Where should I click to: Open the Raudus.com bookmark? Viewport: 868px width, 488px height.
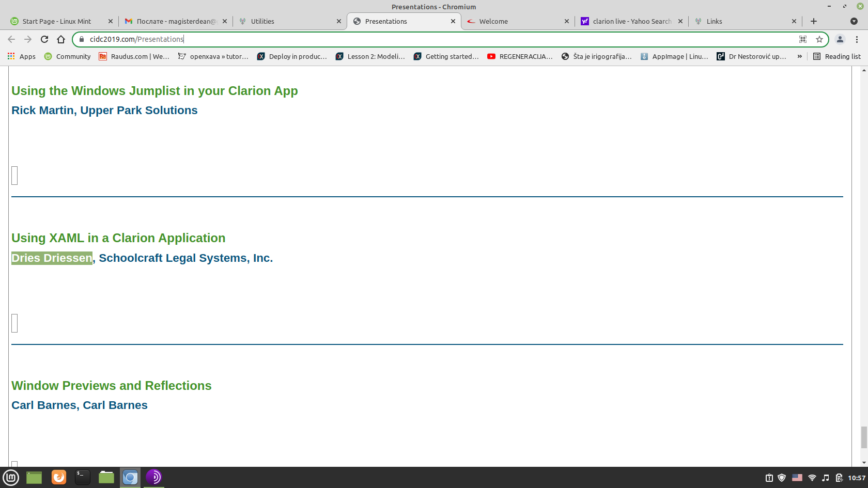tap(133, 56)
